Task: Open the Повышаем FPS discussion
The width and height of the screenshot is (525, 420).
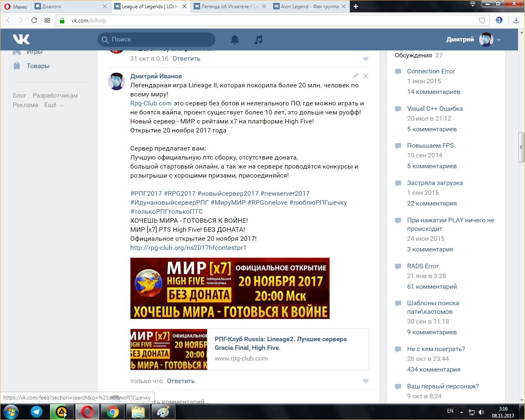Action: 430,146
